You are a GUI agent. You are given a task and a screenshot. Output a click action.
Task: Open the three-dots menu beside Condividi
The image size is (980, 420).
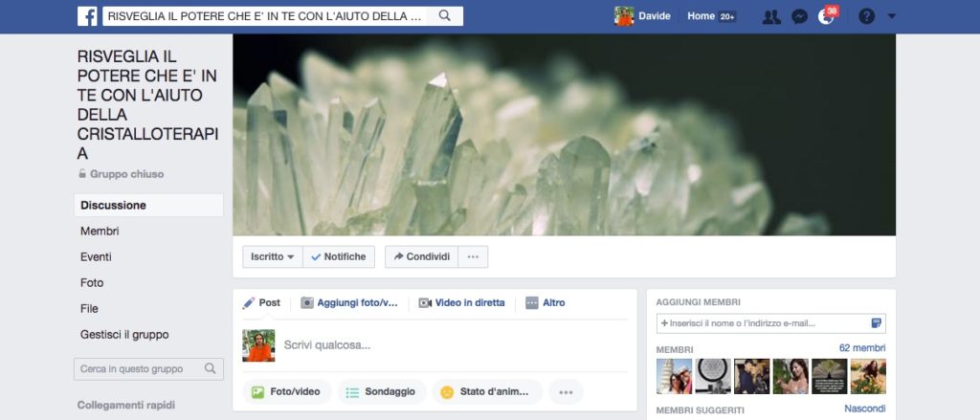tap(473, 256)
